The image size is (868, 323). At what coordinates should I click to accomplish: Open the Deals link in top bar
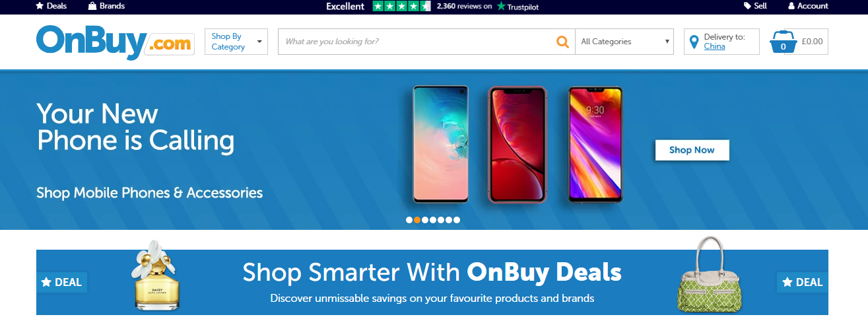(x=51, y=6)
